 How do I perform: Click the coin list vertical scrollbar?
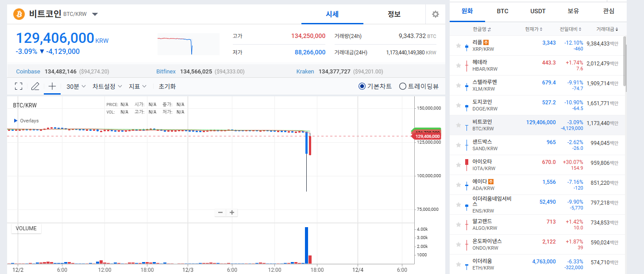pos(625,62)
